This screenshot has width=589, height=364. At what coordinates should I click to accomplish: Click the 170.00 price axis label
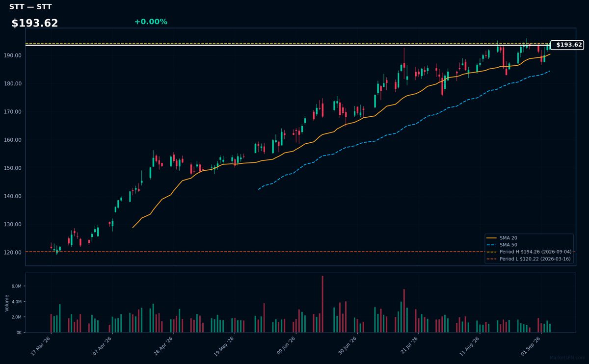click(12, 112)
